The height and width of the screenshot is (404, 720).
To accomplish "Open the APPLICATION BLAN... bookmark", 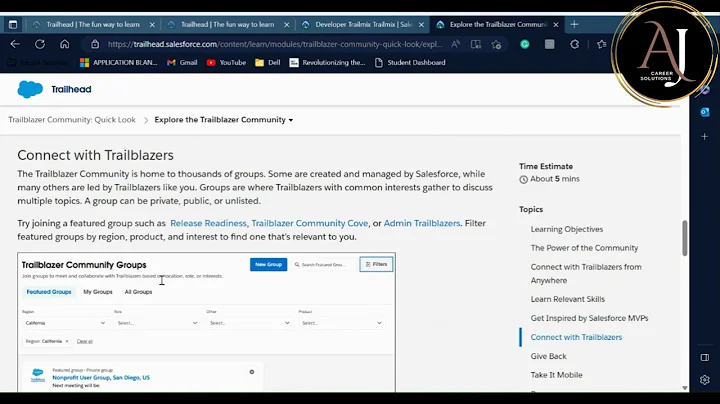I will (118, 62).
